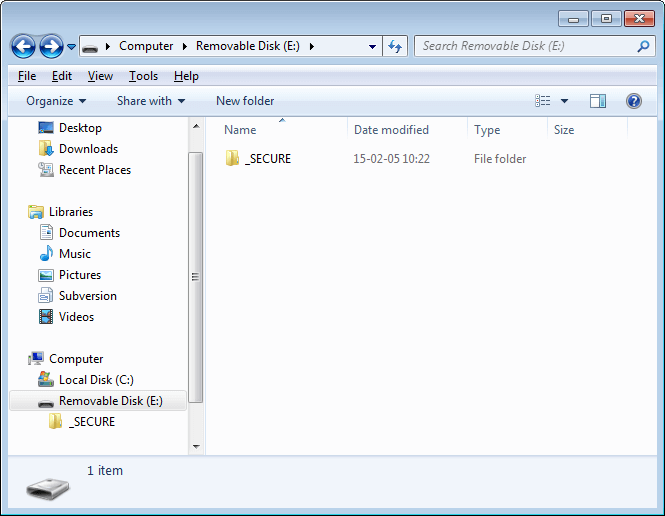Open the Tools menu
665x516 pixels.
143,76
